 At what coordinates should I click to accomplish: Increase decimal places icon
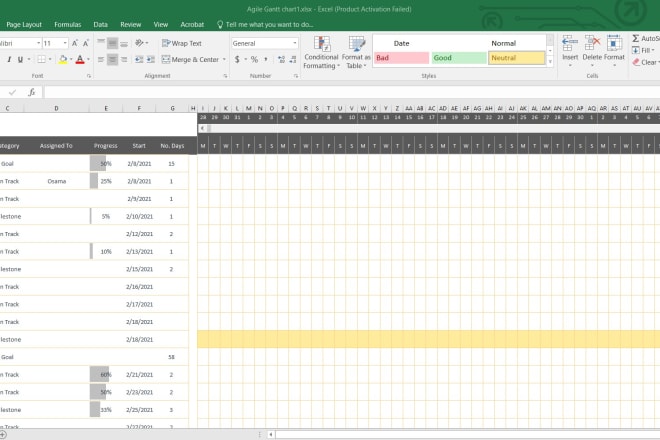coord(281,59)
